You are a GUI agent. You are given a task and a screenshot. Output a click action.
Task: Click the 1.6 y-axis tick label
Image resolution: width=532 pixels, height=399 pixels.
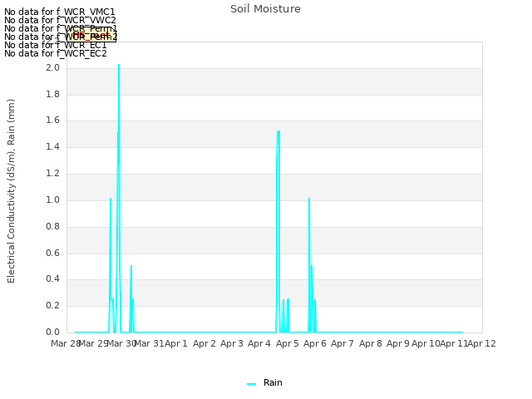(x=52, y=121)
